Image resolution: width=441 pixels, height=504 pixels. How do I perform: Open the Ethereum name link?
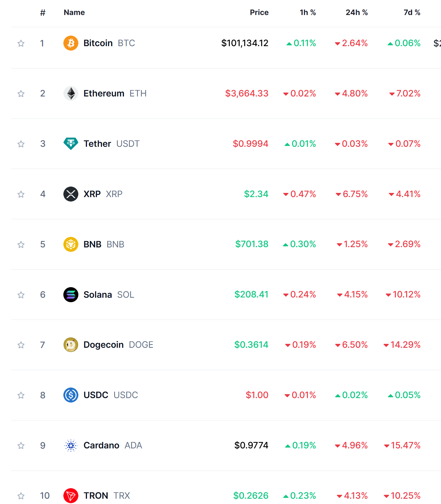click(104, 93)
